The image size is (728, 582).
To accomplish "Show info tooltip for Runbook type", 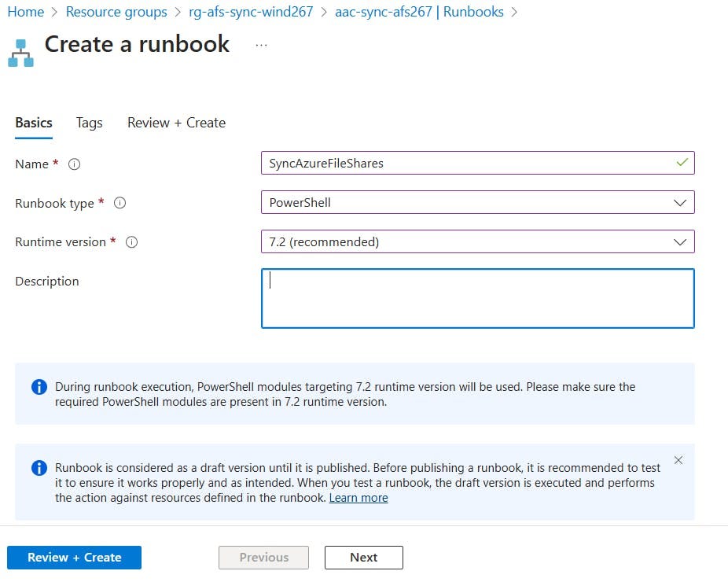I will (119, 203).
